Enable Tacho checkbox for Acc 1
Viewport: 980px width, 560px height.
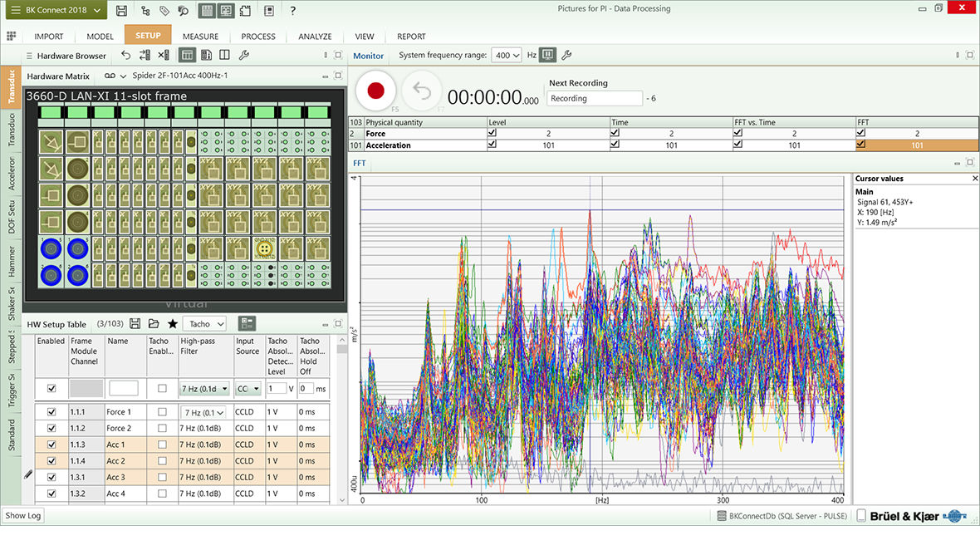[x=162, y=445]
